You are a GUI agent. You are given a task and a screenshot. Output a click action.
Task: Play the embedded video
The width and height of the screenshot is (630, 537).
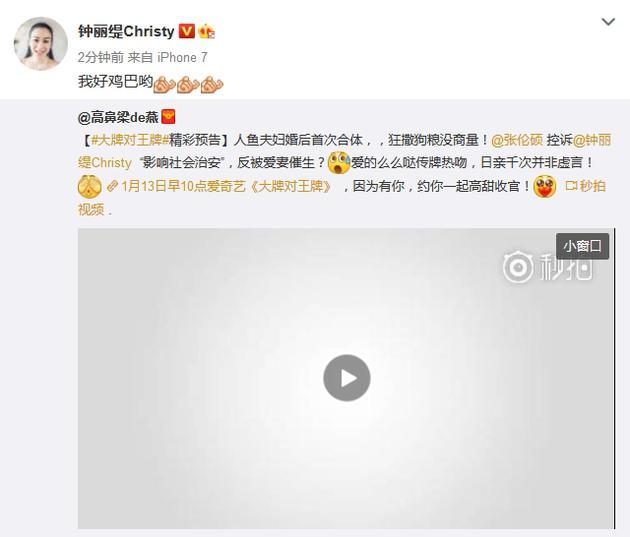(x=346, y=378)
